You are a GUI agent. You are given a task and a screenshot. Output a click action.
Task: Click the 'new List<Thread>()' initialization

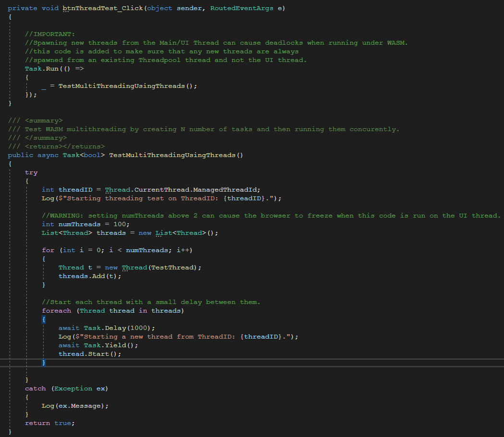click(x=178, y=233)
